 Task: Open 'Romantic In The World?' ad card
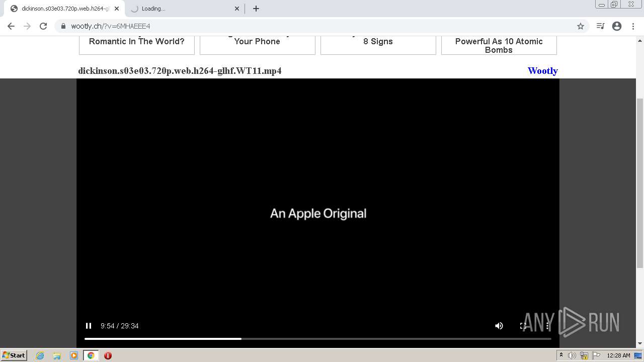[137, 45]
